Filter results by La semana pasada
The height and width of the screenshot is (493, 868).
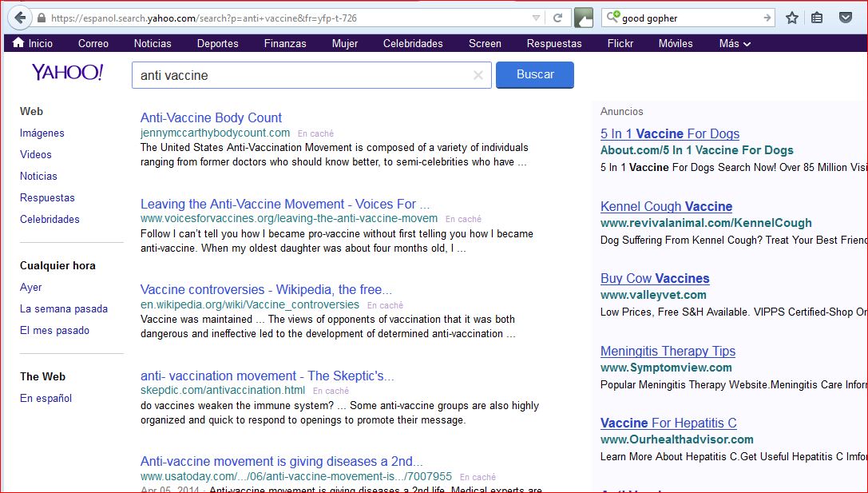coord(64,308)
